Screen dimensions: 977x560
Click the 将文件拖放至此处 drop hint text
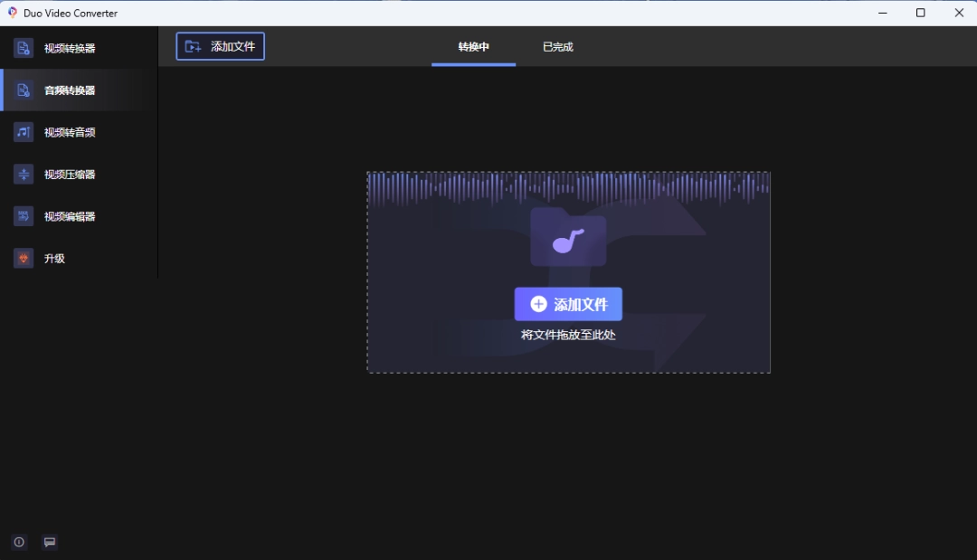pos(568,335)
